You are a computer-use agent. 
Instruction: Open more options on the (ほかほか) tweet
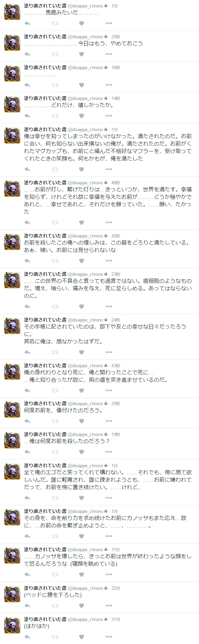click(x=109, y=637)
